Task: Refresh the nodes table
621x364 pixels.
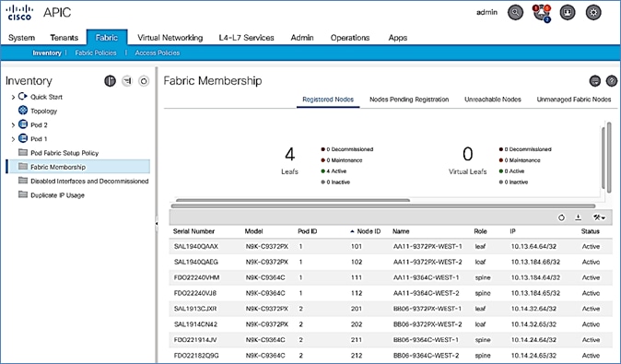Action: click(561, 217)
